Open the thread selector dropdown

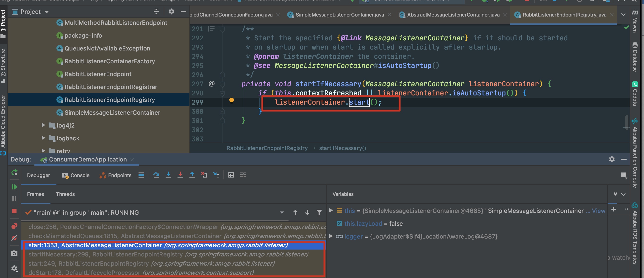tap(282, 212)
